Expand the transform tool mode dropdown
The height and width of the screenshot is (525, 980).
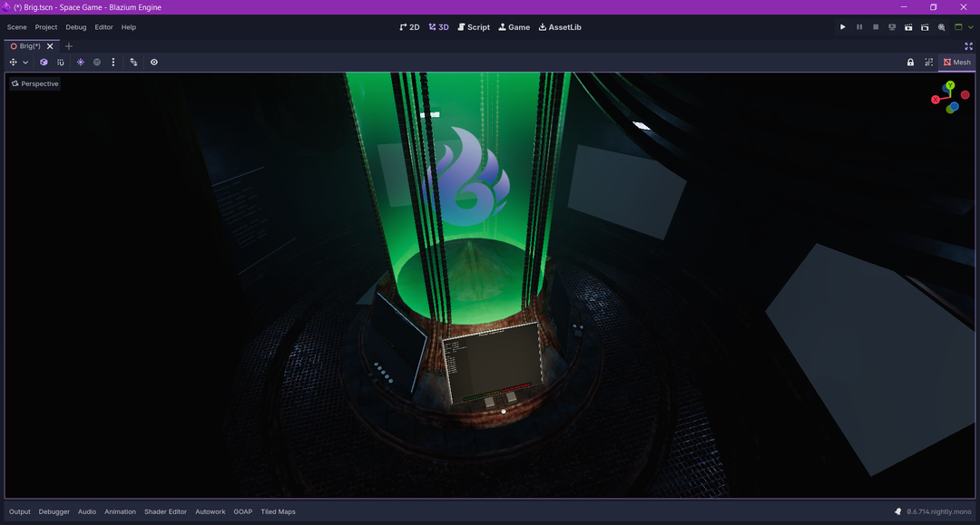(25, 63)
